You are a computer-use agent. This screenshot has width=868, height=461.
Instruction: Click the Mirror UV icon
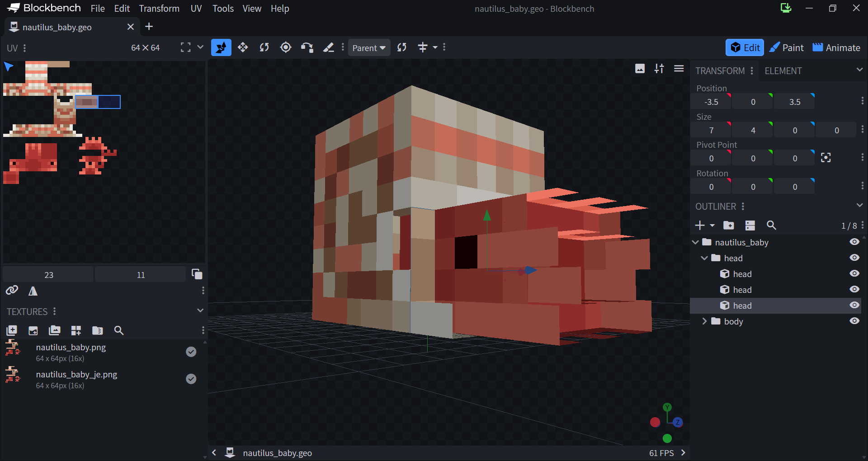click(x=33, y=291)
